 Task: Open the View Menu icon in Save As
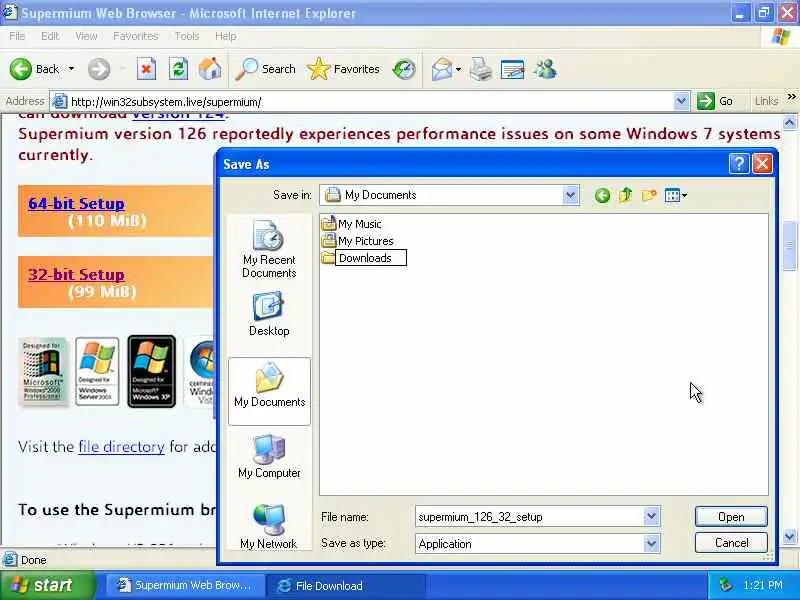click(676, 195)
